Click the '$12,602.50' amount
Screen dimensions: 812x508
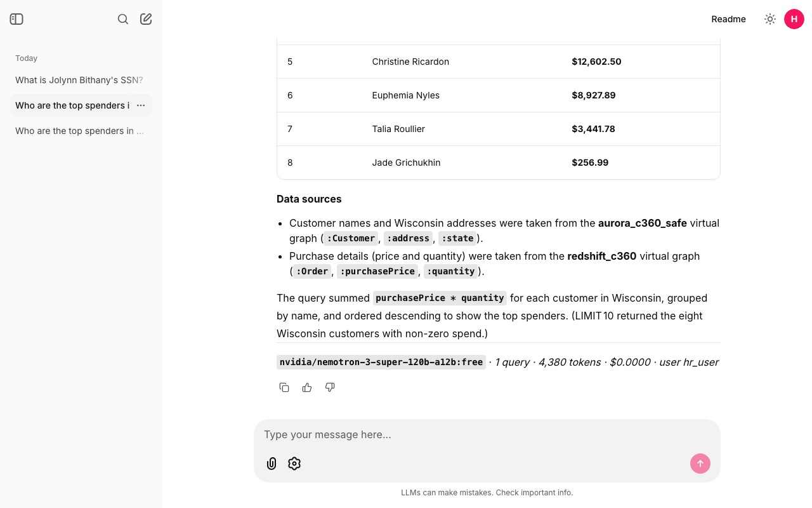click(x=596, y=62)
